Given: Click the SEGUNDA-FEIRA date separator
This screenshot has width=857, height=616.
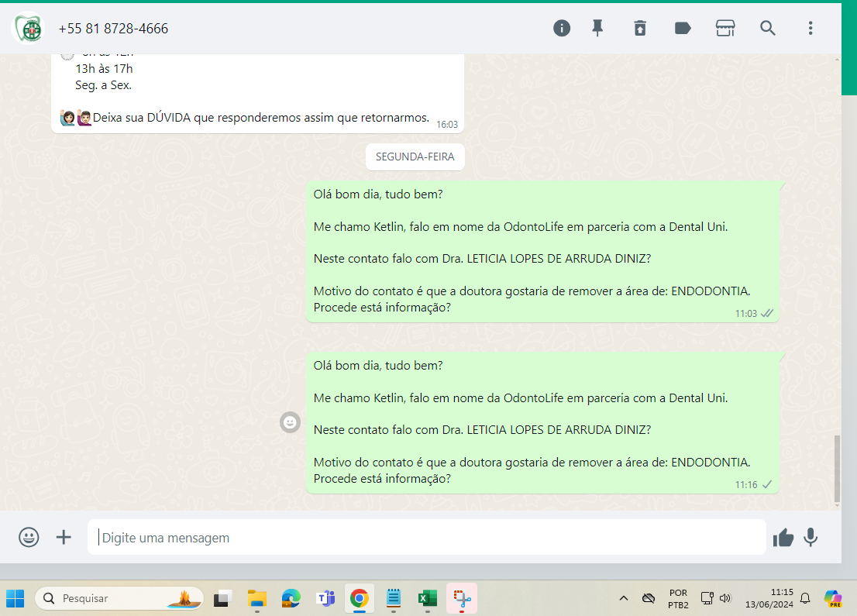Looking at the screenshot, I should click(x=415, y=157).
